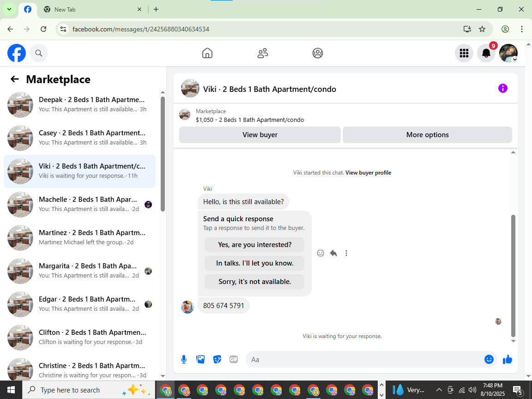Select the Facebook browser tab
Screen dimensions: 532x399
(x=28, y=10)
